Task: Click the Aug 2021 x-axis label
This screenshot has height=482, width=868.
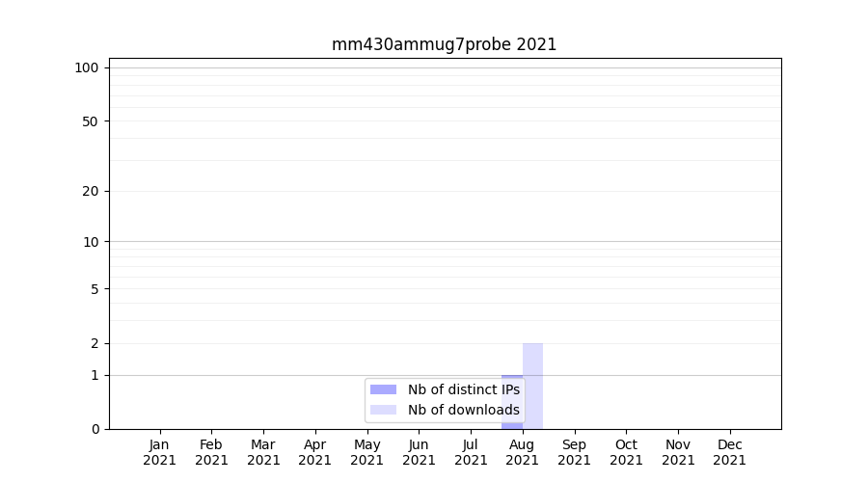Action: (x=523, y=452)
